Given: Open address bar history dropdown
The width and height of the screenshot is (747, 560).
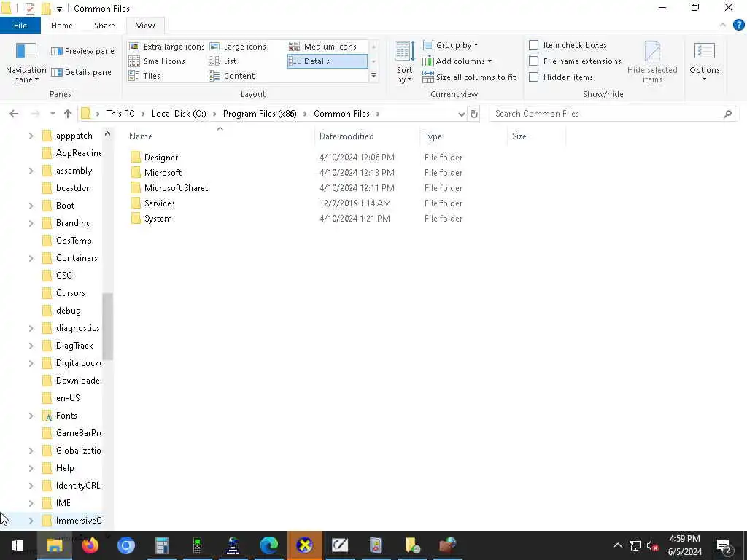Looking at the screenshot, I should pos(461,114).
